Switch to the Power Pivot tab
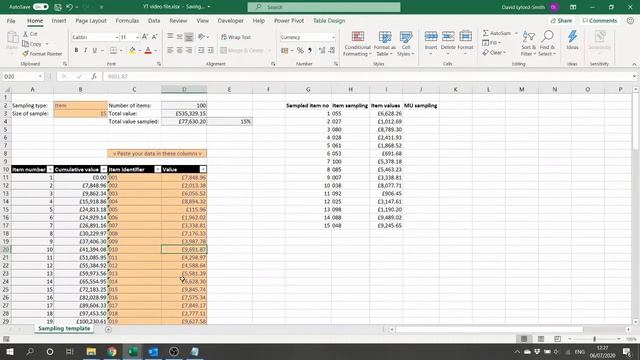 coord(289,20)
